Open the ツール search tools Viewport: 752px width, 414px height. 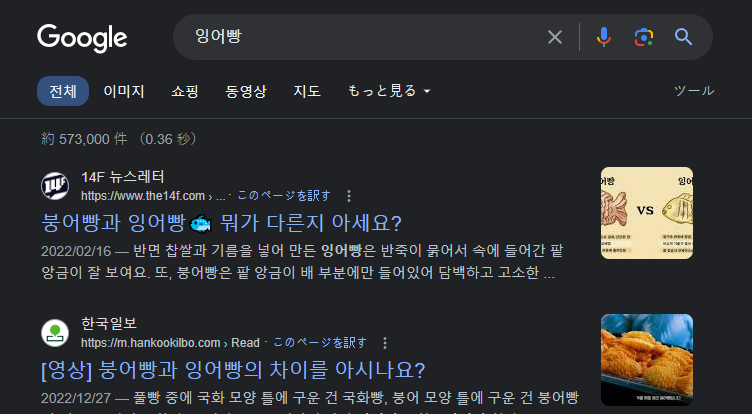pos(694,91)
